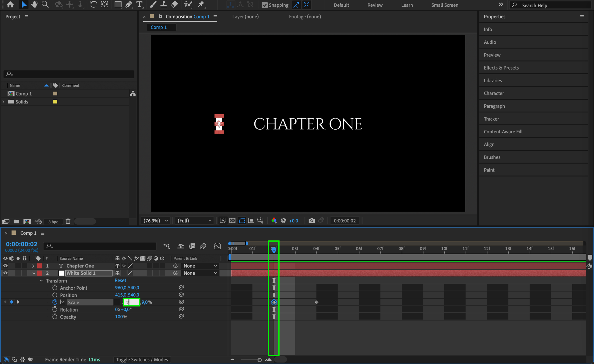Click Toggle Switches / Modes button
The height and width of the screenshot is (364, 594).
tap(142, 359)
